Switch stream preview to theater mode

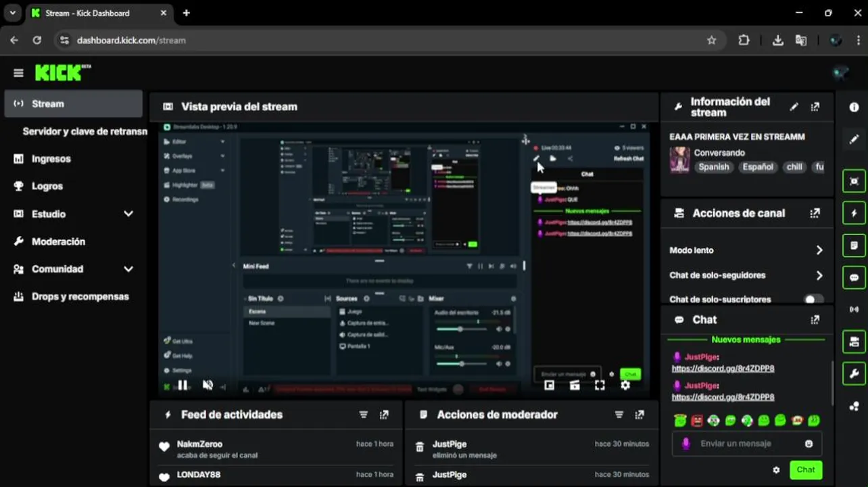(x=575, y=385)
